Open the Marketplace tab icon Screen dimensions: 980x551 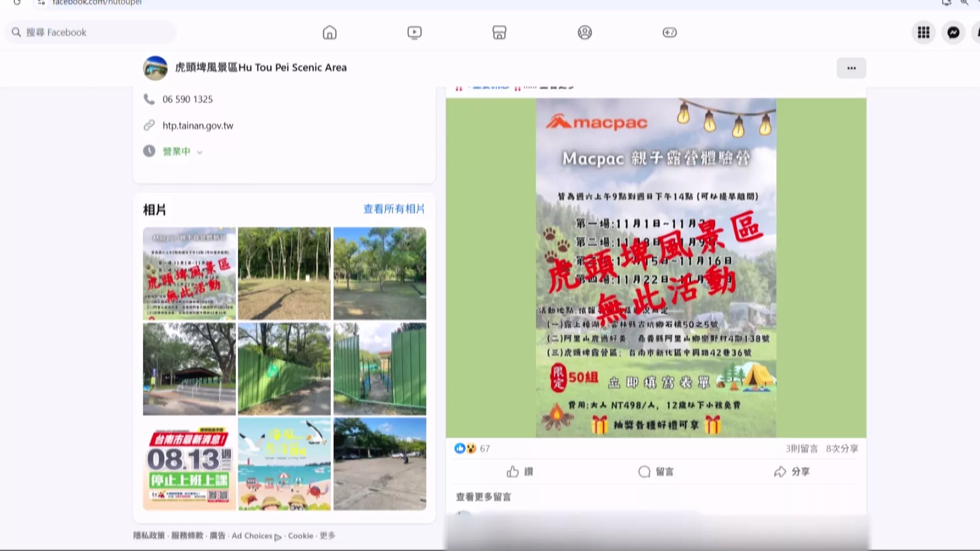tap(499, 33)
